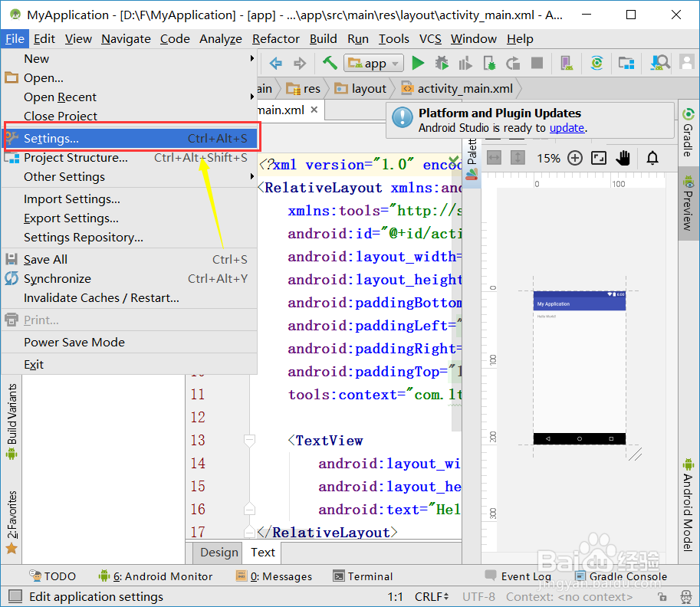Click Settings Repository... menu item
Viewport: 700px width, 607px height.
tap(129, 238)
